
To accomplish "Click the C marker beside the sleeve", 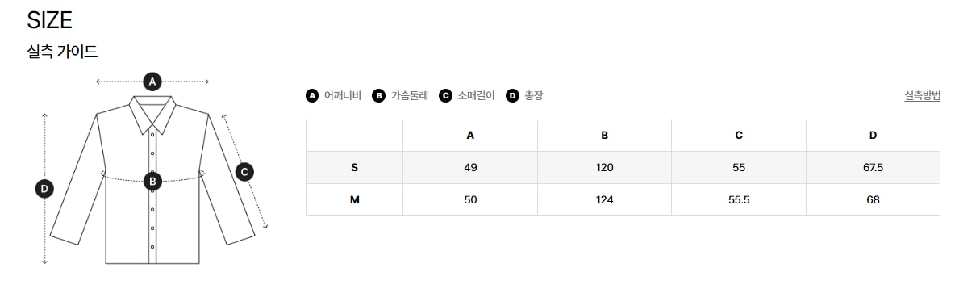I will [245, 171].
